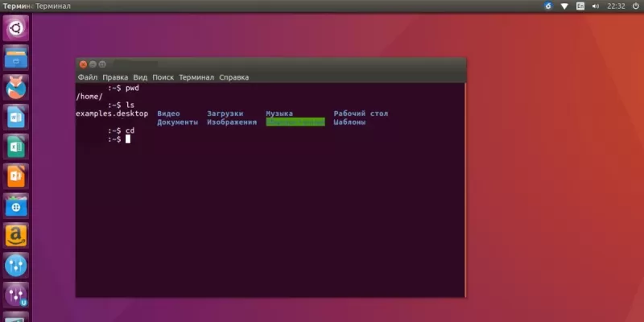Click the blue notification indicator in top panel
Image resolution: width=644 pixels, height=322 pixels.
click(x=548, y=6)
